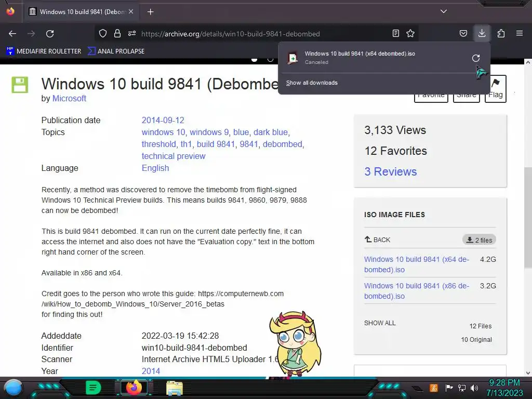Open the MEDIAFIRE ROULETTER bookmark

pyautogui.click(x=44, y=51)
